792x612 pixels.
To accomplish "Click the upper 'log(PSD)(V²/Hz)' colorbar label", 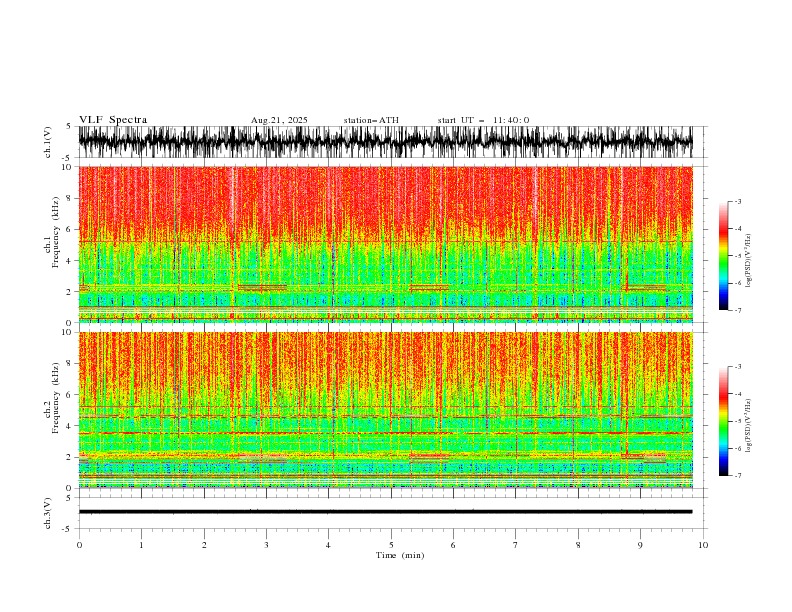I will pyautogui.click(x=750, y=261).
